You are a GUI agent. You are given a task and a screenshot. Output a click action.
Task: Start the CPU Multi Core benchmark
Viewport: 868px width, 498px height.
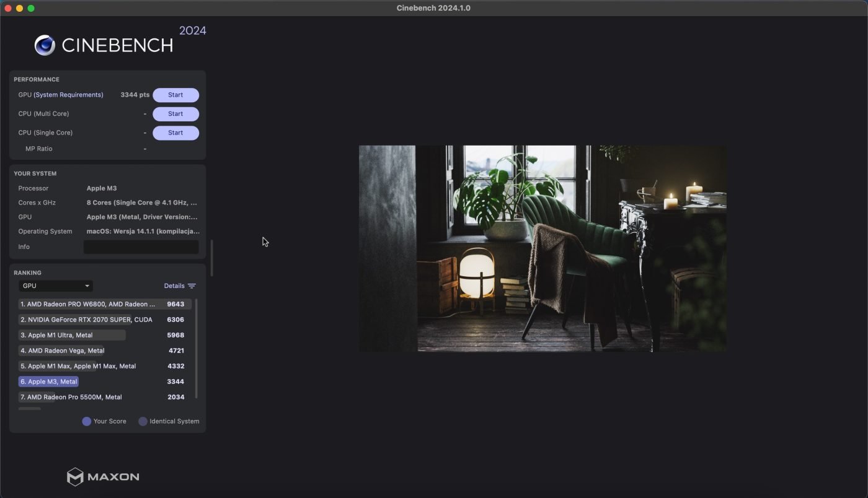[175, 114]
